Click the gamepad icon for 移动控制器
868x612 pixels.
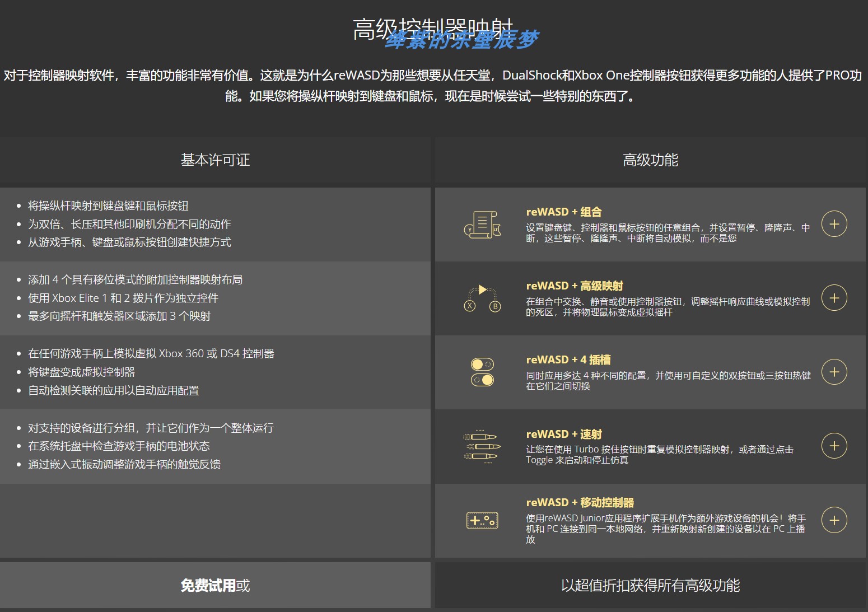coord(482,520)
